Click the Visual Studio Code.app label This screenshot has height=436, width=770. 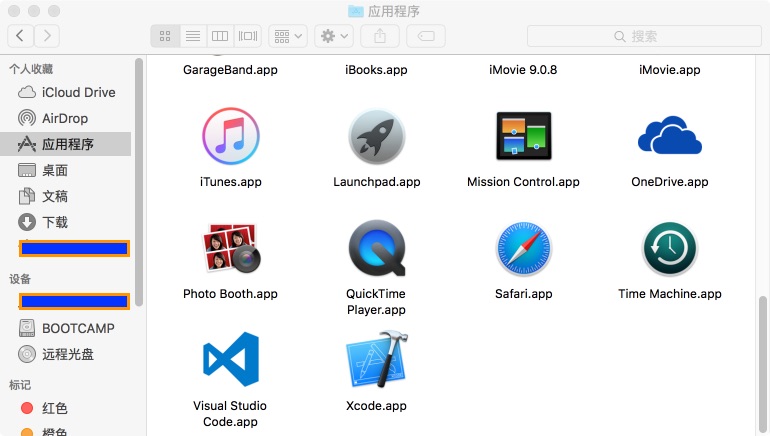pos(230,413)
